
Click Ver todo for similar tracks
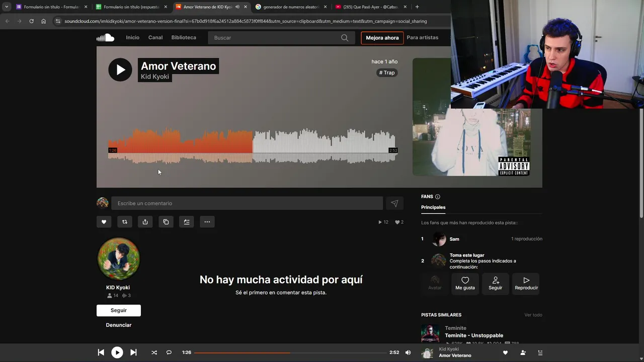pos(533,315)
